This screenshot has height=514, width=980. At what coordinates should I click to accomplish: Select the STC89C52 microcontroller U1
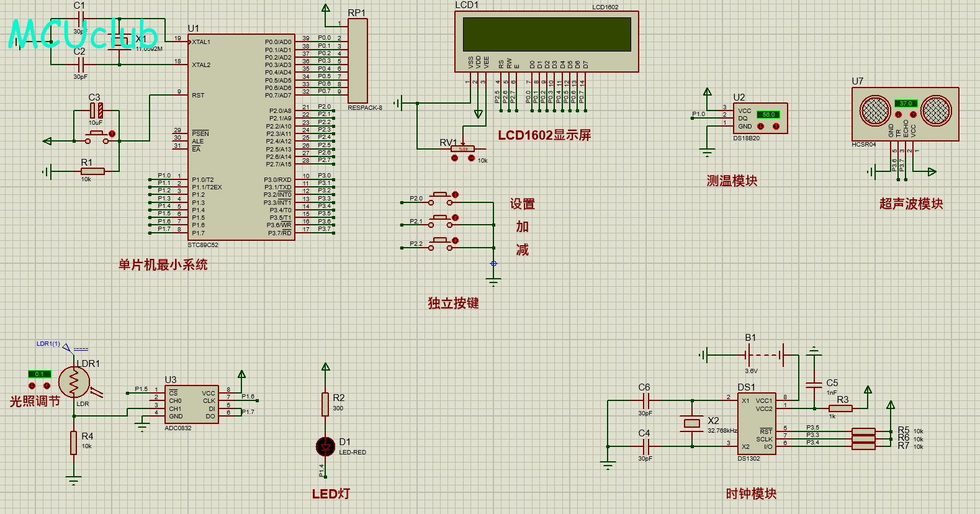coord(241,137)
